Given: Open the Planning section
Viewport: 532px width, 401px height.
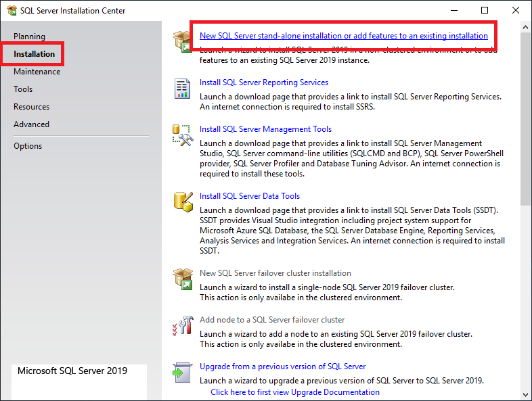Looking at the screenshot, I should click(x=29, y=37).
